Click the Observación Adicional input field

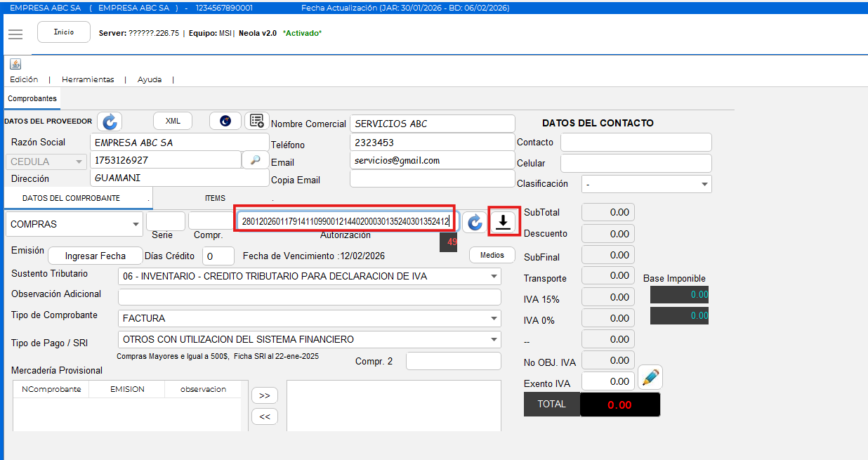coord(309,297)
